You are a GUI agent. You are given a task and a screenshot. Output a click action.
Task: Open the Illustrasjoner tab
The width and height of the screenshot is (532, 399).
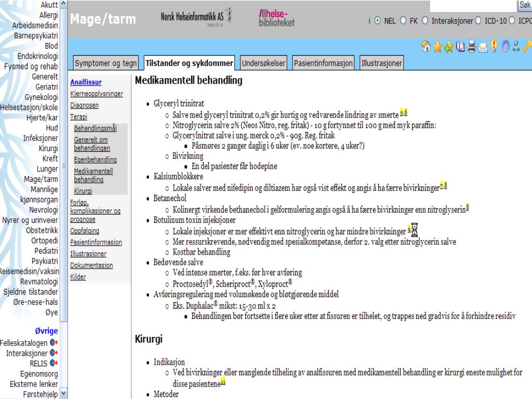point(382,63)
